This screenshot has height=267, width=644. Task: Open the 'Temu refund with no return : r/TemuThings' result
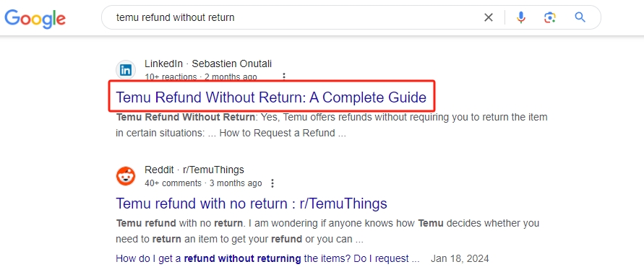click(252, 203)
